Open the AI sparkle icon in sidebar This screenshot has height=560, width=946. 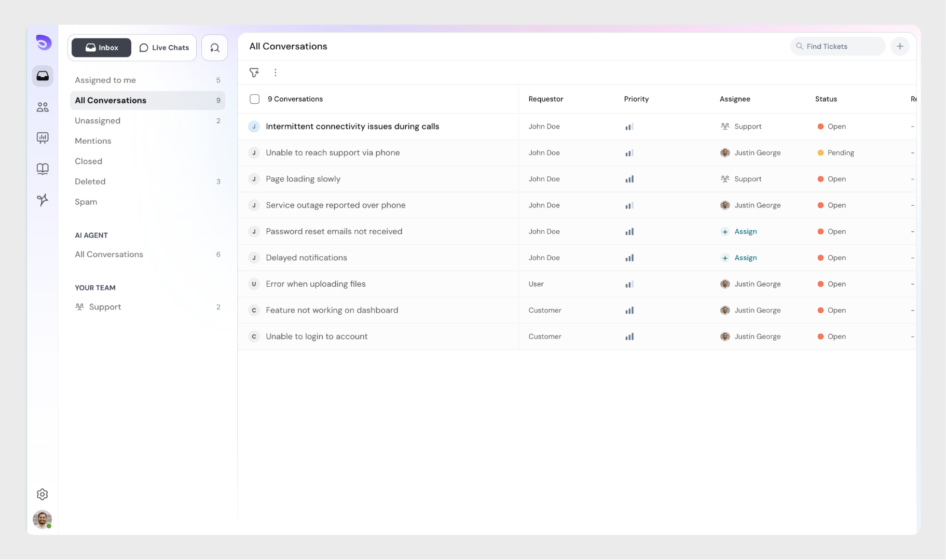tap(43, 200)
